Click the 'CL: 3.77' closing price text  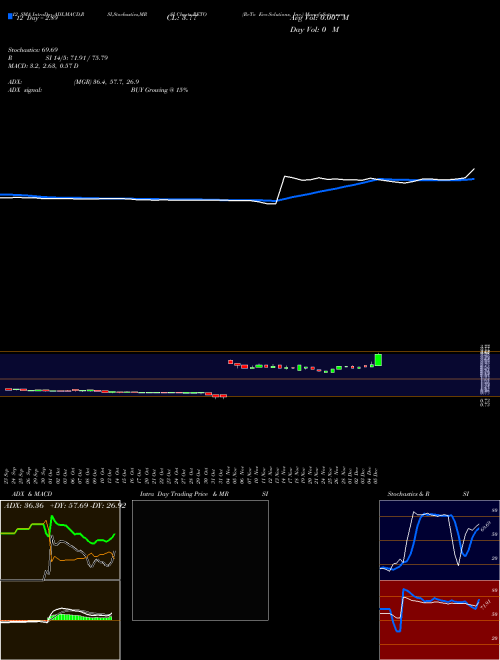pos(181,18)
